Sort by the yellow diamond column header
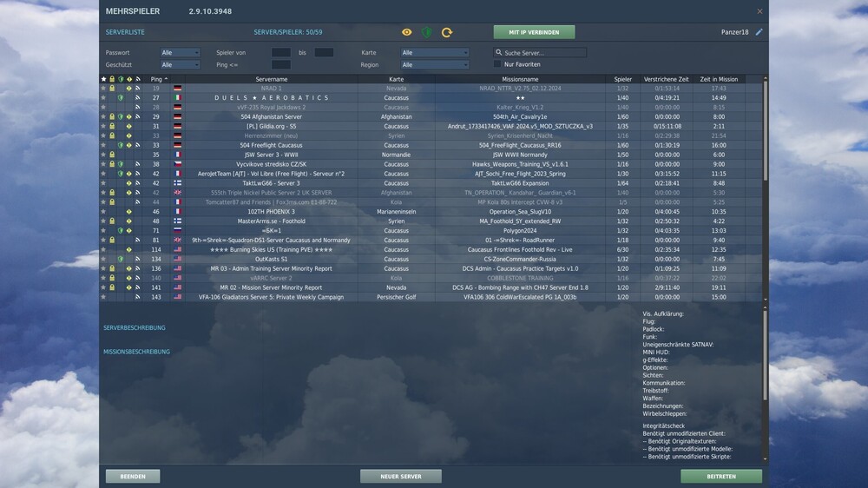 pyautogui.click(x=129, y=79)
